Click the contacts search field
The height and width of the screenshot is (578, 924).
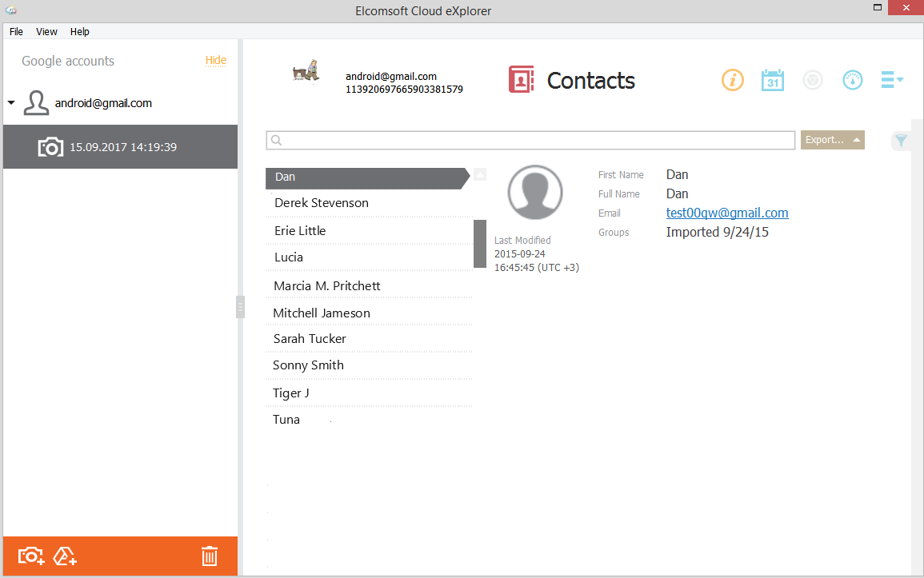tap(530, 140)
